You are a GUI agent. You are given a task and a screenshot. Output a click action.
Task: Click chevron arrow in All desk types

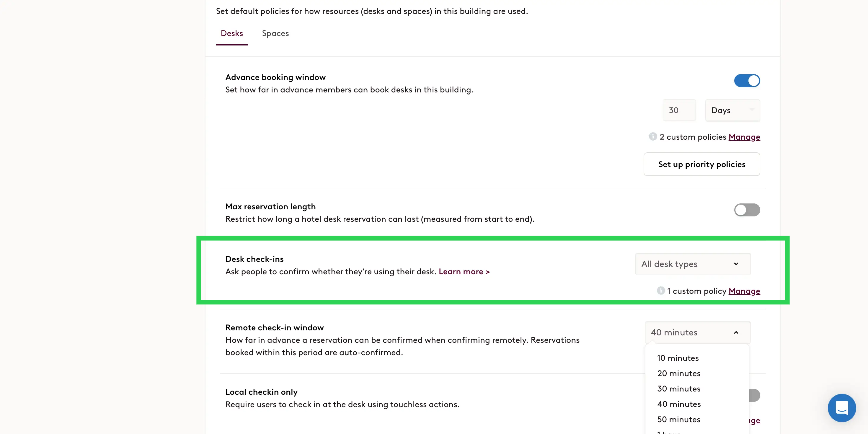tap(736, 264)
